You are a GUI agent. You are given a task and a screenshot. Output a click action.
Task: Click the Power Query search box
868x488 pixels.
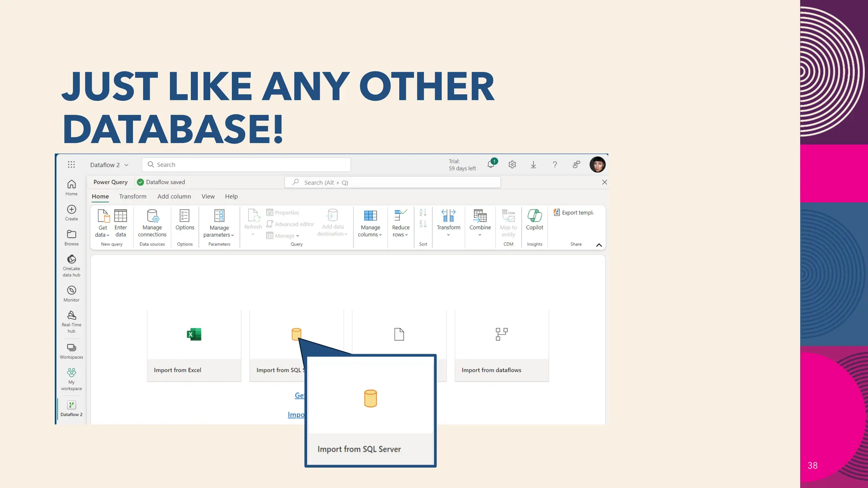[392, 183]
